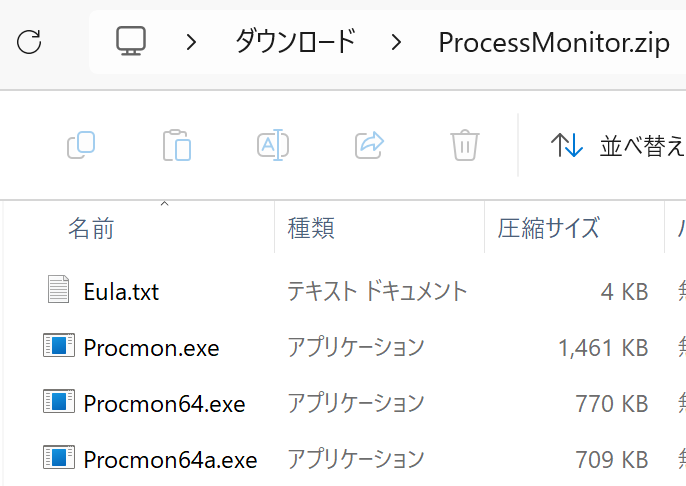Click the Procmon.exe application icon

tap(59, 345)
